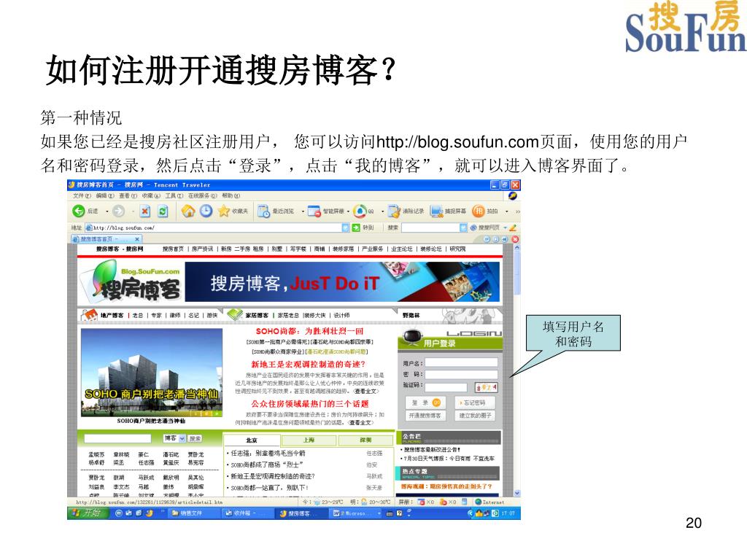
Task: Open headline 新地王是宏观调控制造的奇迹?
Action: (x=309, y=365)
